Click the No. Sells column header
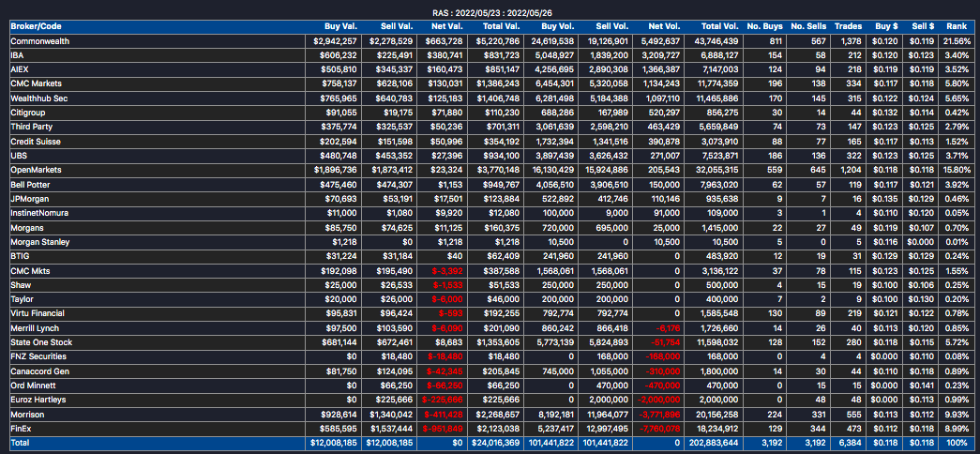The height and width of the screenshot is (454, 980). tap(808, 26)
